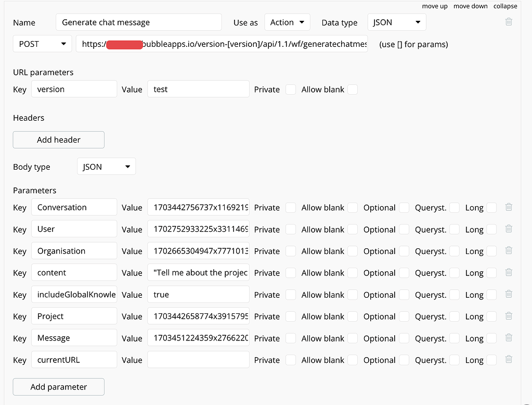Click the empty currentURL value field

click(x=198, y=360)
